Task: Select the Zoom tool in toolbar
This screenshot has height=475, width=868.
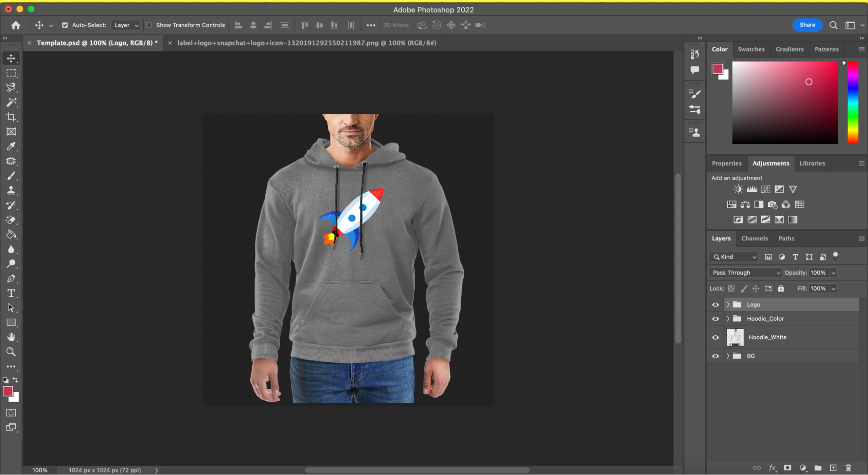Action: 11,352
